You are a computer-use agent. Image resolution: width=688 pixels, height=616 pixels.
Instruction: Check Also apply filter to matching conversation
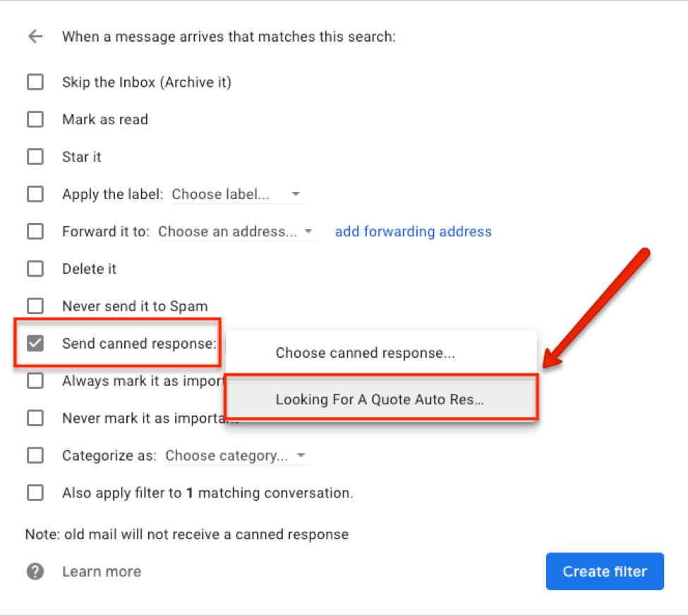pyautogui.click(x=35, y=493)
